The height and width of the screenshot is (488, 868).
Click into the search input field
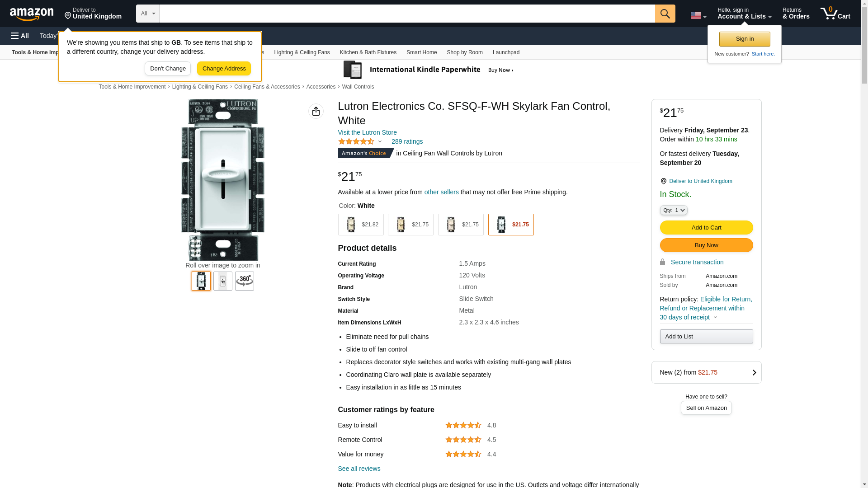pyautogui.click(x=407, y=14)
